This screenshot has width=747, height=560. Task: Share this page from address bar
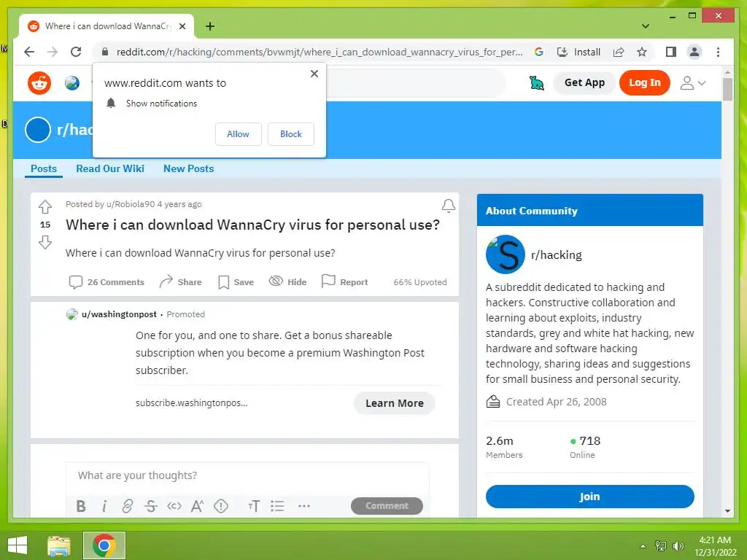tap(619, 52)
